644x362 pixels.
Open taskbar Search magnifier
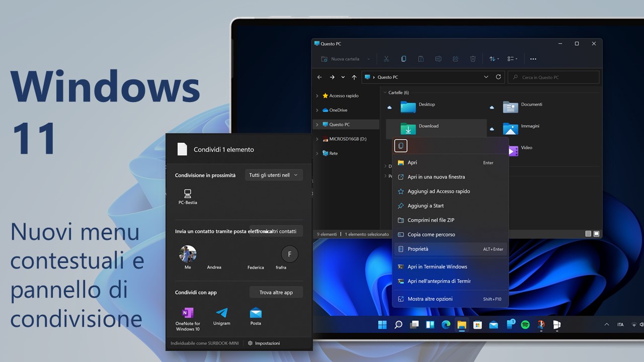click(x=398, y=325)
